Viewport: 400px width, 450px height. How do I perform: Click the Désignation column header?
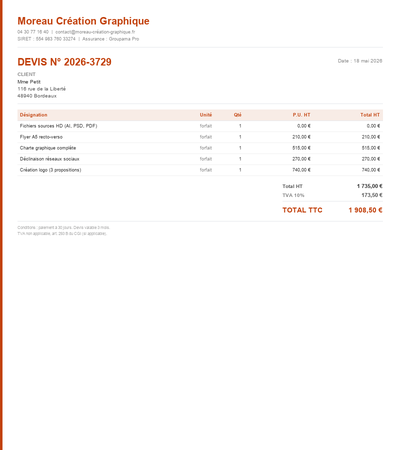click(x=33, y=115)
